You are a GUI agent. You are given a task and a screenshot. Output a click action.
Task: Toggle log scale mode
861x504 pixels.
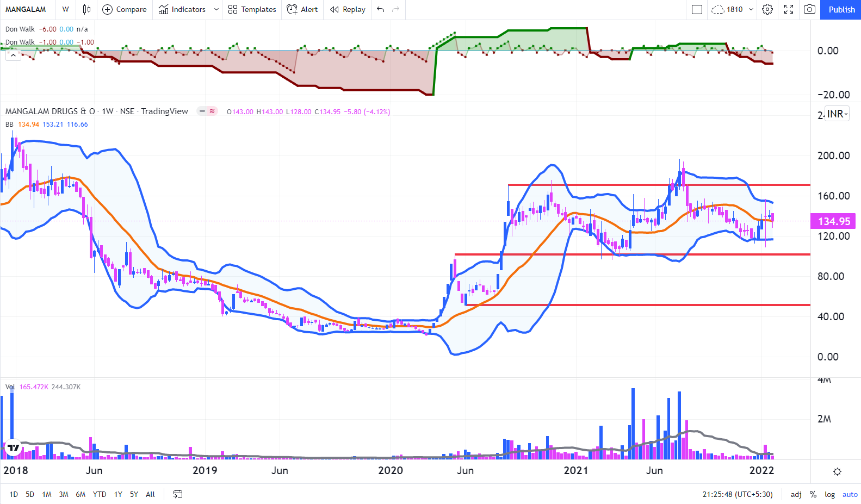(x=829, y=494)
